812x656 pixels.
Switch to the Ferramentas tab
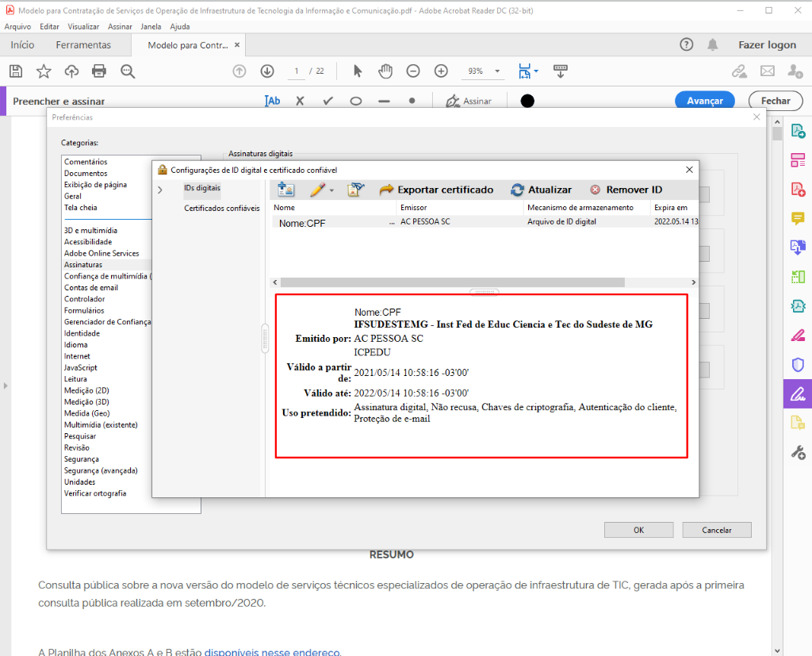click(83, 45)
